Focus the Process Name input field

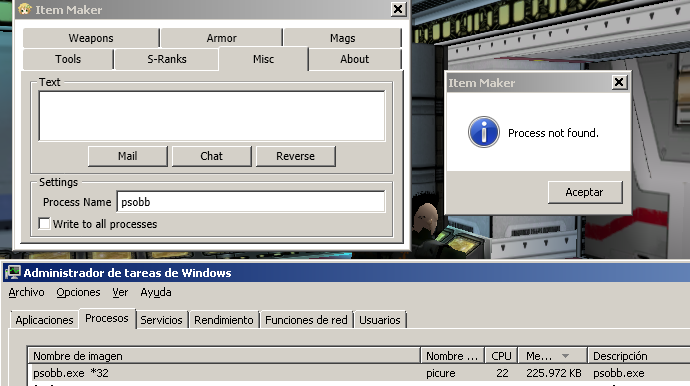[251, 202]
